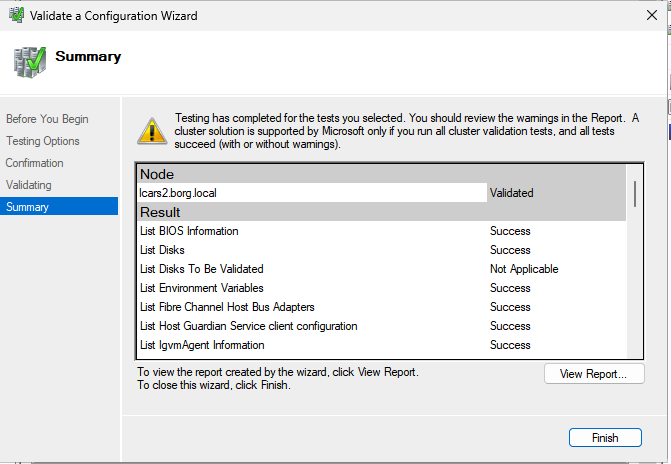This screenshot has height=464, width=671.
Task: Click the results list scrollbar thumb
Action: point(635,194)
